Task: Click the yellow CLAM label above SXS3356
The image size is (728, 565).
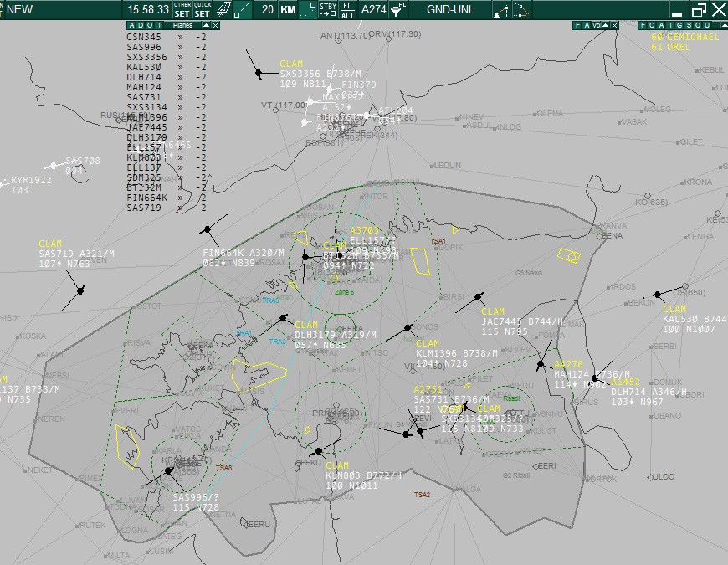Action: pos(291,64)
